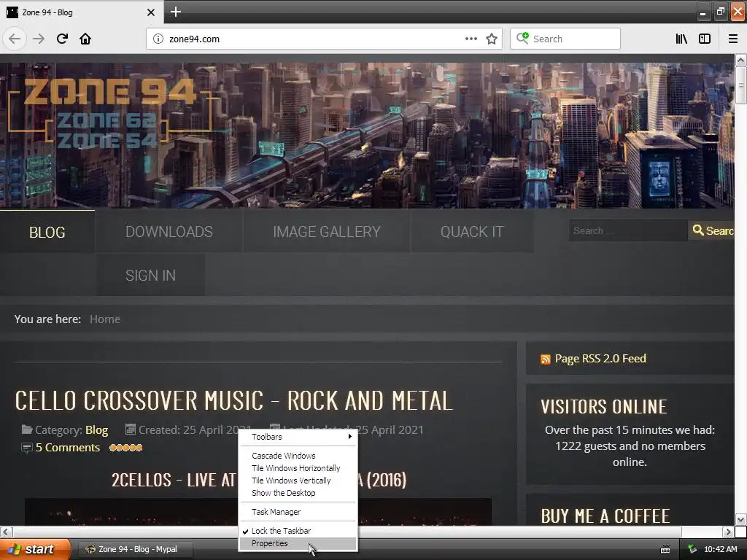Expand the Toolbars submenu
Image resolution: width=747 pixels, height=560 pixels.
298,437
